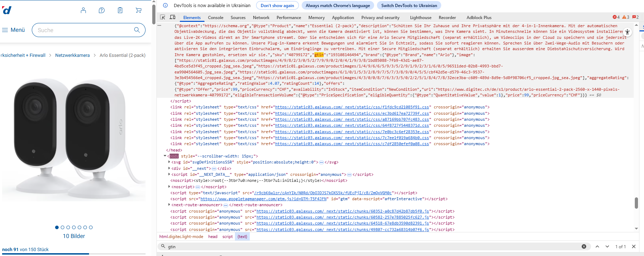644x256 pixels.
Task: Expand the div __next node
Action: tap(169, 168)
